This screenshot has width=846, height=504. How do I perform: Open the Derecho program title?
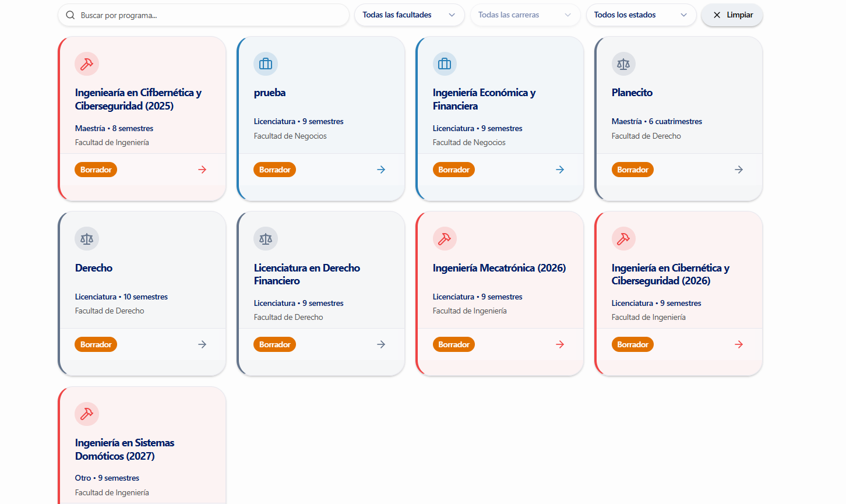coord(94,268)
